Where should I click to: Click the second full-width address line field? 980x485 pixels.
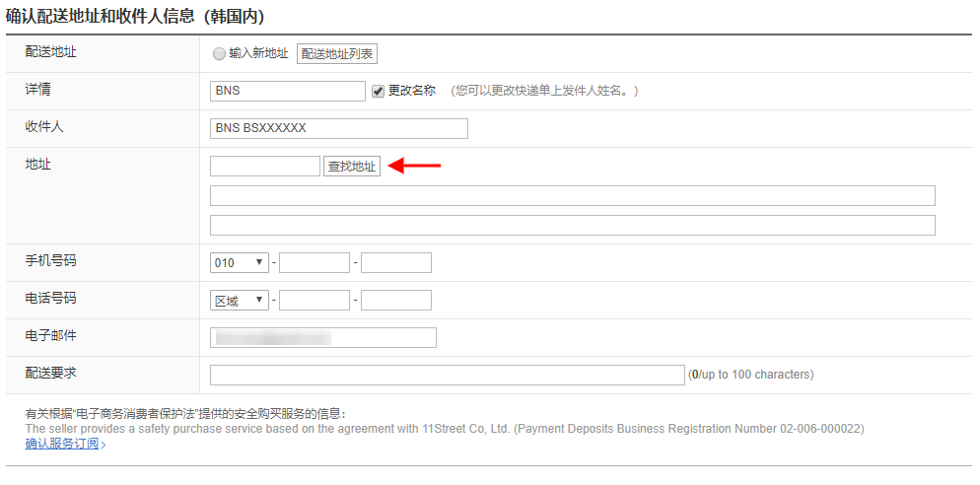[572, 226]
